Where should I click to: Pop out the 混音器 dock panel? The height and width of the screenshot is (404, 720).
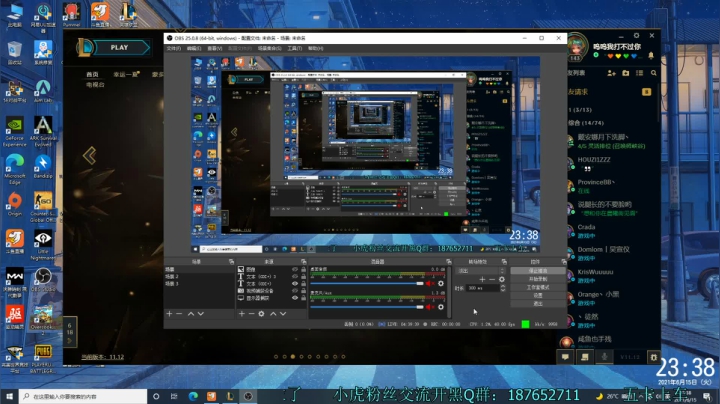pos(449,262)
